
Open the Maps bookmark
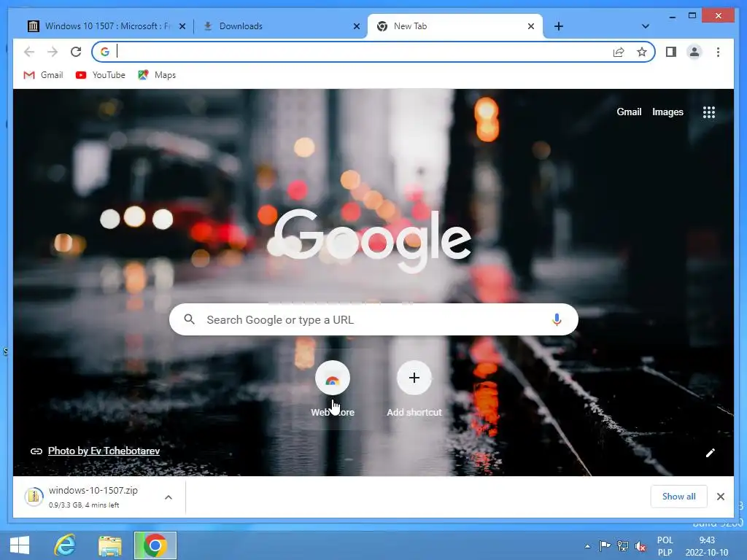[157, 75]
